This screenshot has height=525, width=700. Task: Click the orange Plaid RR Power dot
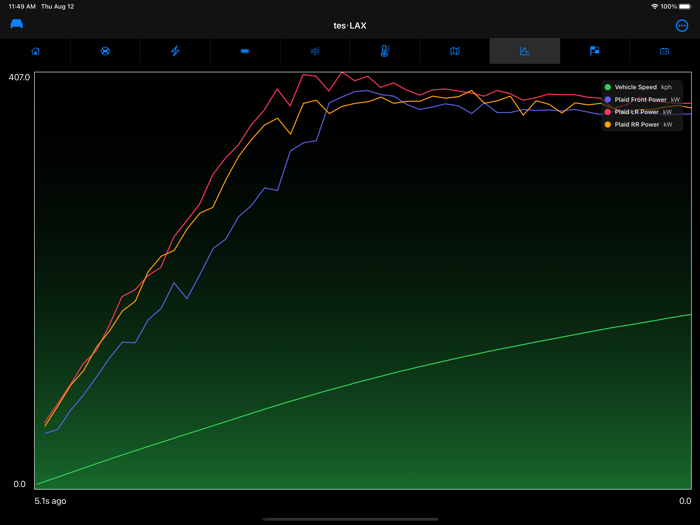pos(608,125)
